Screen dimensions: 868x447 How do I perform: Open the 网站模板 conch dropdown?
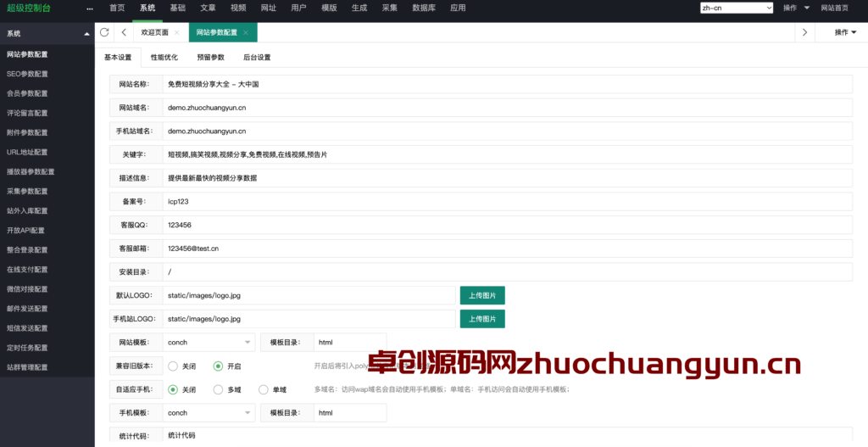click(209, 343)
